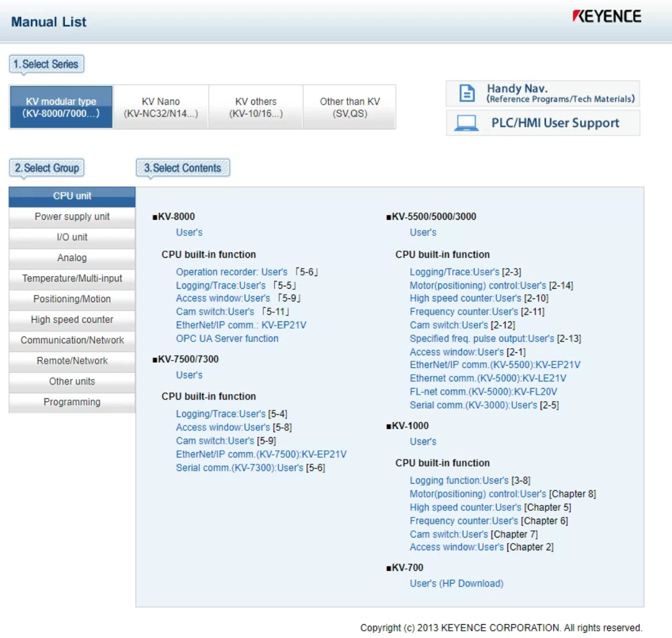This screenshot has width=672, height=638.
Task: Select the KV modular type series tab
Action: [x=61, y=107]
